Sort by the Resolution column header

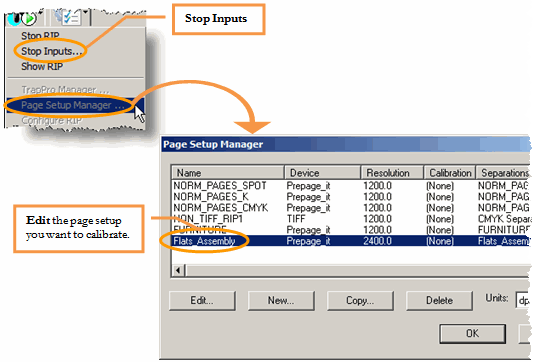pos(392,173)
